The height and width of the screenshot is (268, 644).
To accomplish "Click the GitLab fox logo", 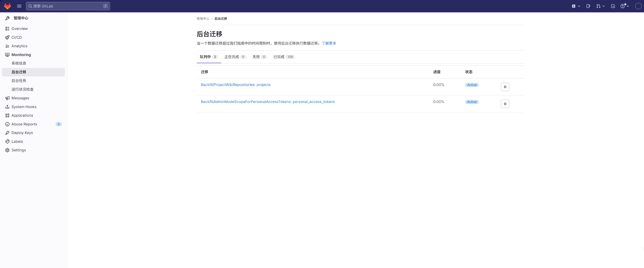I will pos(8,6).
